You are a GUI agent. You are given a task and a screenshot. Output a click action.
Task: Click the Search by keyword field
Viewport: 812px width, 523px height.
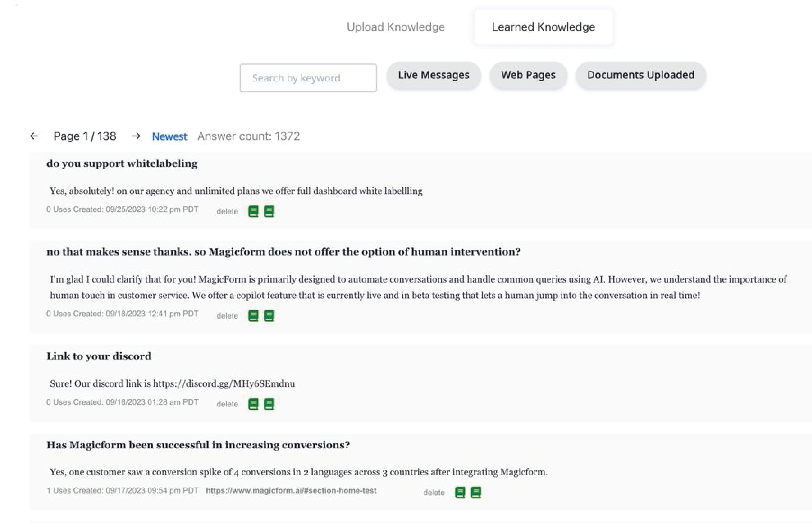(308, 78)
